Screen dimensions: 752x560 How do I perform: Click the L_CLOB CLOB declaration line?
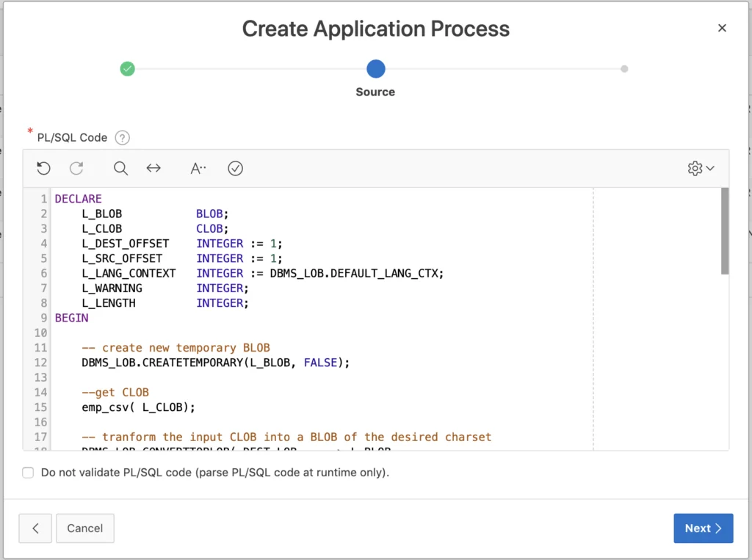155,229
